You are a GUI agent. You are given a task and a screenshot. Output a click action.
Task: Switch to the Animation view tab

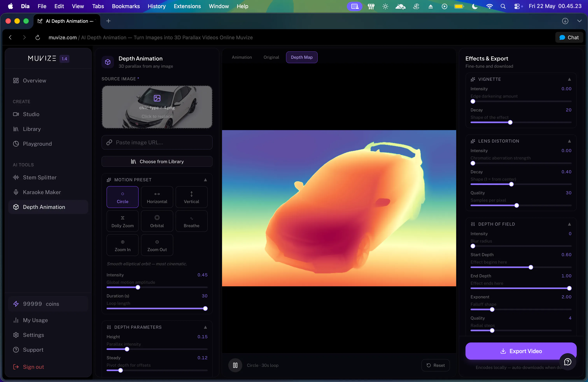coord(242,57)
